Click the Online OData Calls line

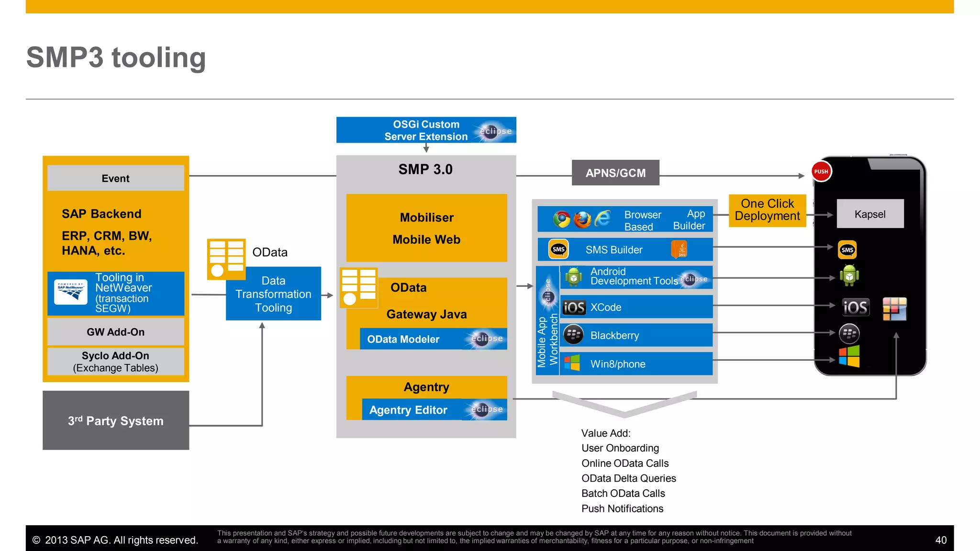625,463
